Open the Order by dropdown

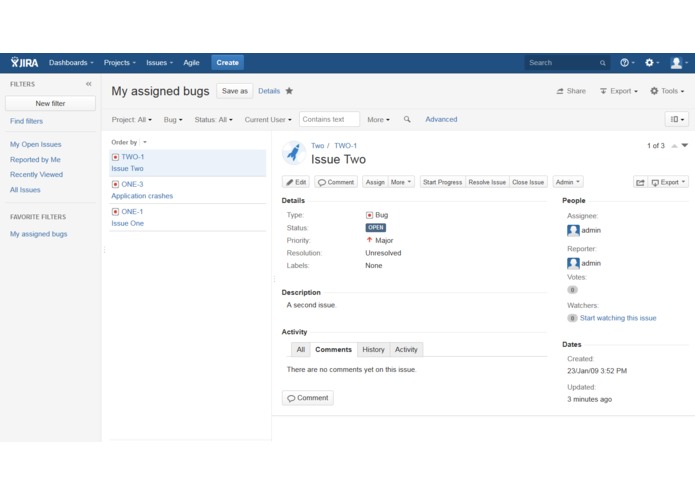[144, 142]
